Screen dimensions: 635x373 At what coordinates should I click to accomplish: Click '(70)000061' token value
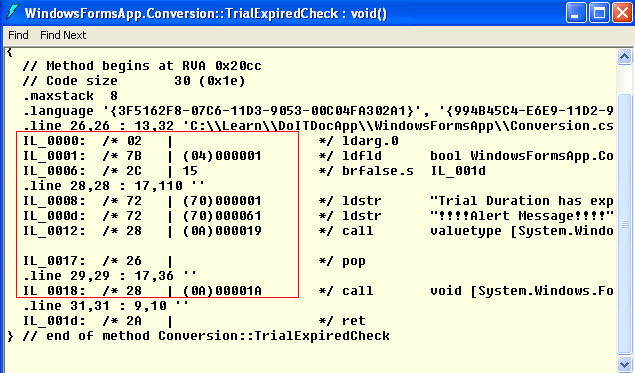[222, 216]
